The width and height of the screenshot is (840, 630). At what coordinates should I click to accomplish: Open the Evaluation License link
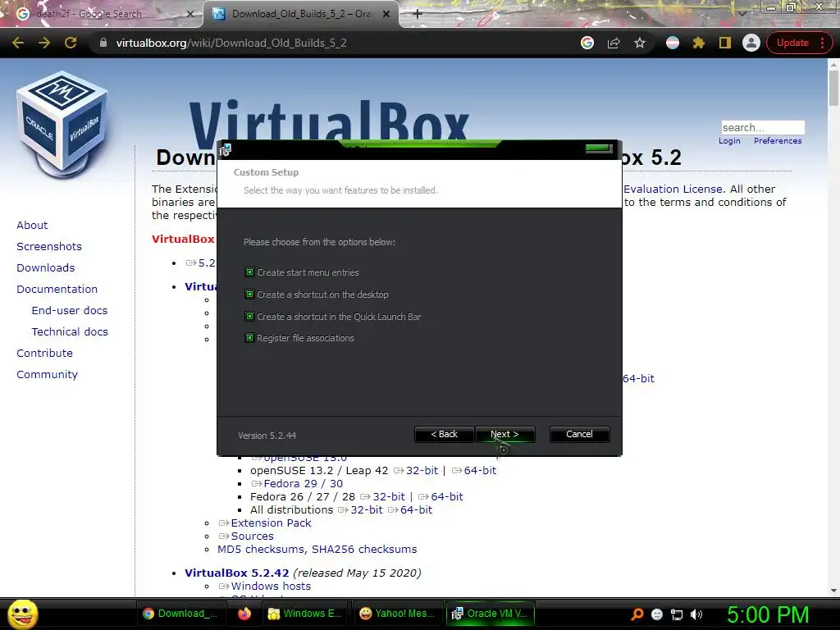pos(673,189)
